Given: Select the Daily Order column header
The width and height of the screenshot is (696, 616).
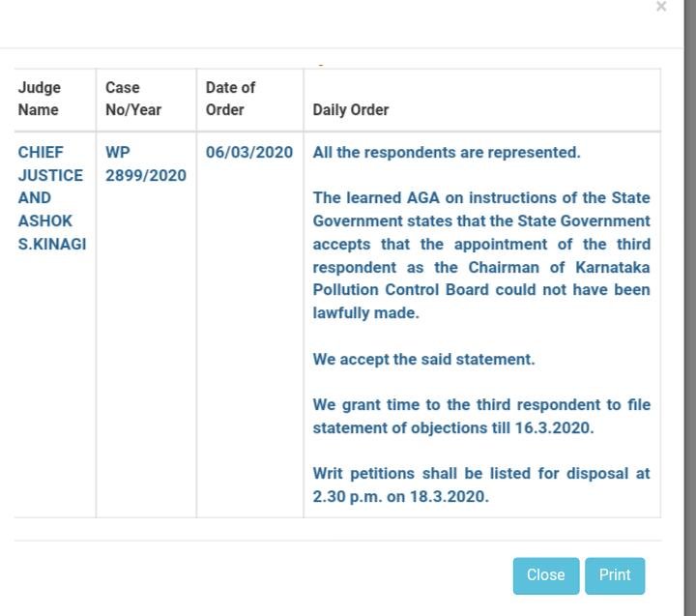Looking at the screenshot, I should click(351, 110).
